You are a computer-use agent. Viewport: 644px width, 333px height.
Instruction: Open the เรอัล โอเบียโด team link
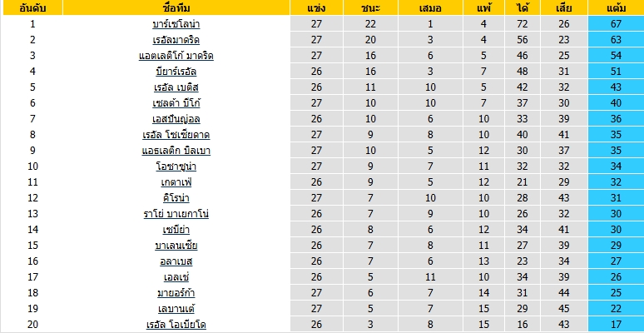pyautogui.click(x=176, y=325)
